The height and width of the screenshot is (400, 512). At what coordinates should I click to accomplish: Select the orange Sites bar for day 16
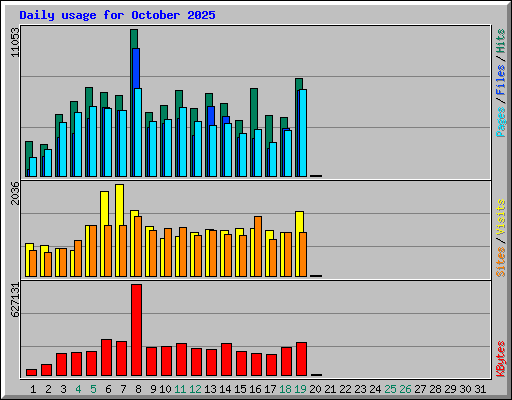click(258, 246)
